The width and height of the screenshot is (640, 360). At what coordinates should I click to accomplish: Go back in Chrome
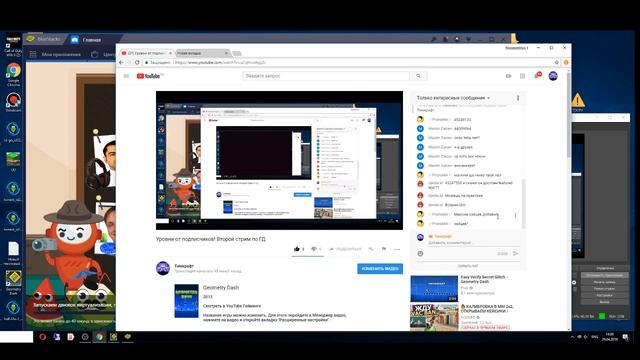pos(121,62)
